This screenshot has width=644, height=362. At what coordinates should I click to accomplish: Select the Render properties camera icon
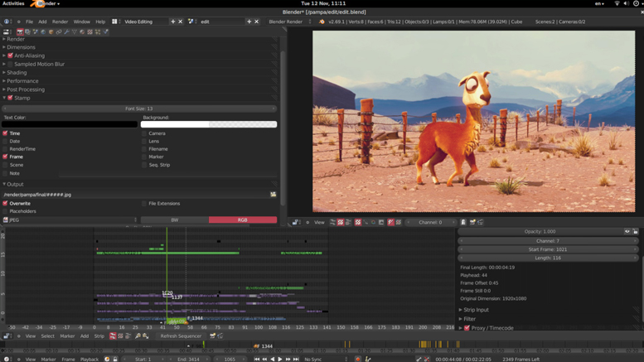(x=20, y=31)
